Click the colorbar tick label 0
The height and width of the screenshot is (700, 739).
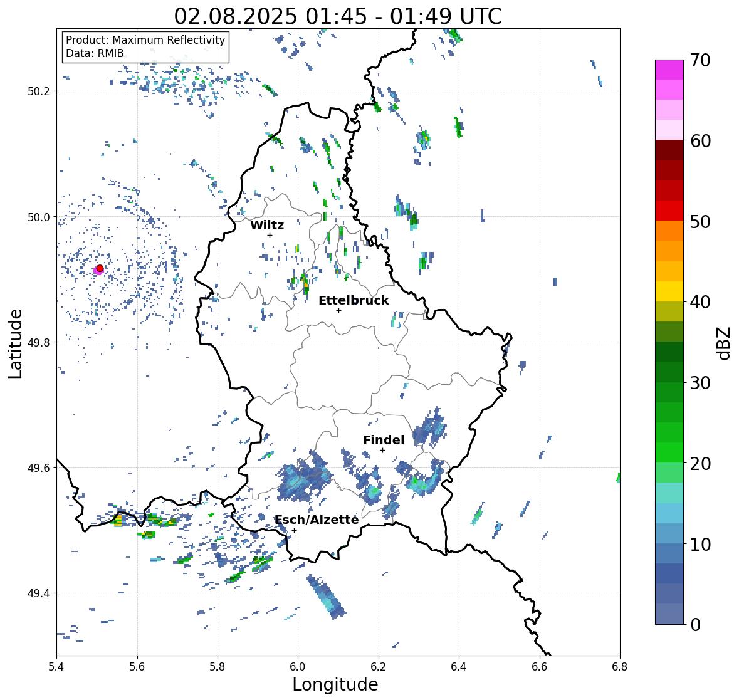696,625
